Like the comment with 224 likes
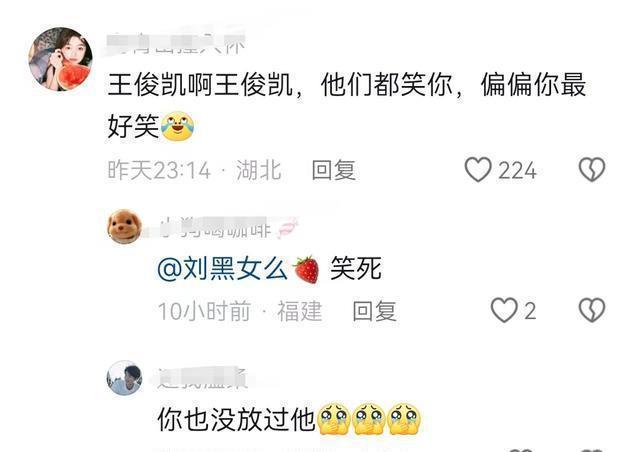 (x=478, y=169)
